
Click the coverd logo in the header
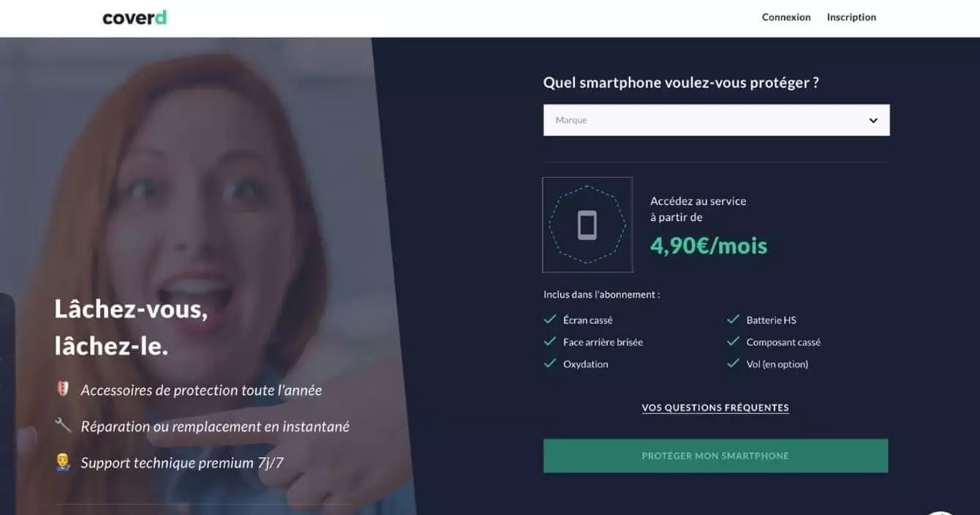coord(135,18)
